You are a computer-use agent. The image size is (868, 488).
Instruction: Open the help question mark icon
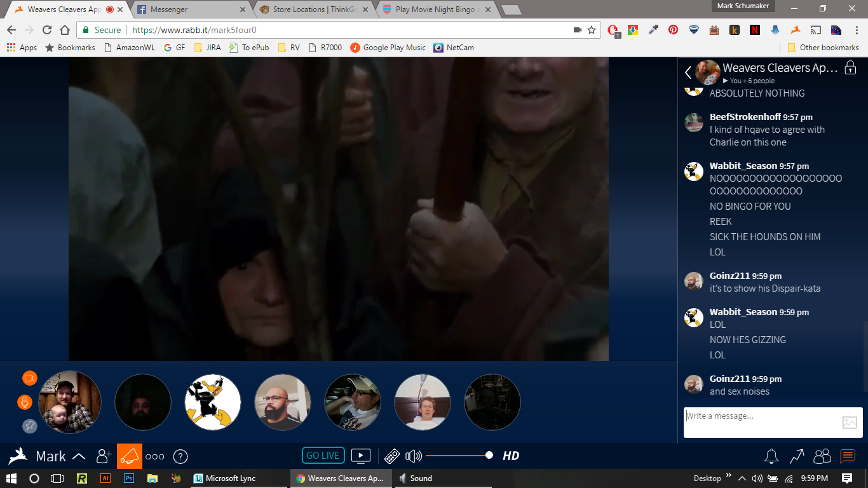point(180,456)
